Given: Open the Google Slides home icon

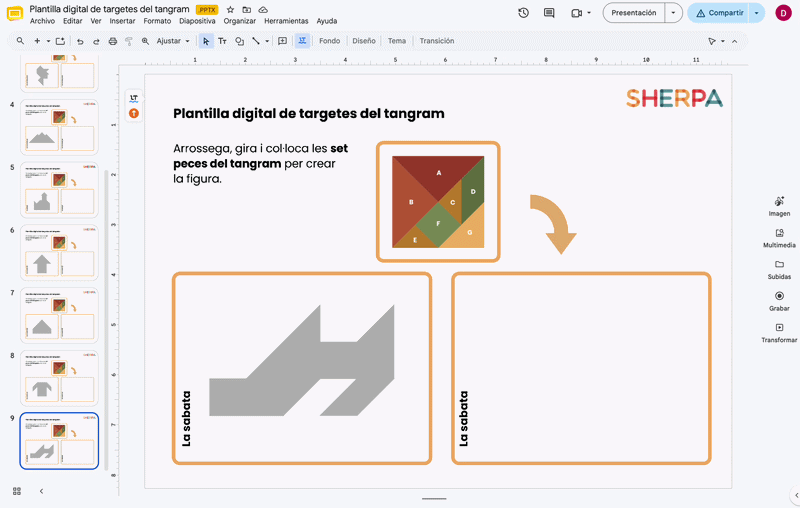Looking at the screenshot, I should click(15, 14).
